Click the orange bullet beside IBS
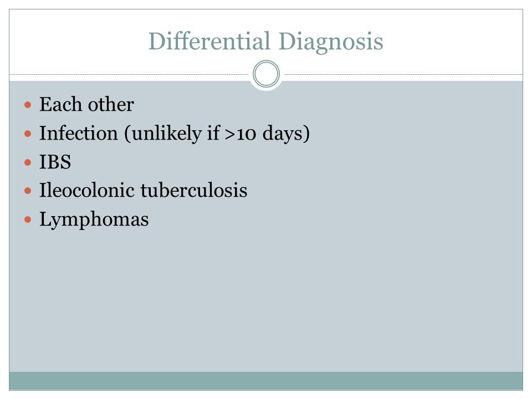This screenshot has width=532, height=399. point(28,162)
